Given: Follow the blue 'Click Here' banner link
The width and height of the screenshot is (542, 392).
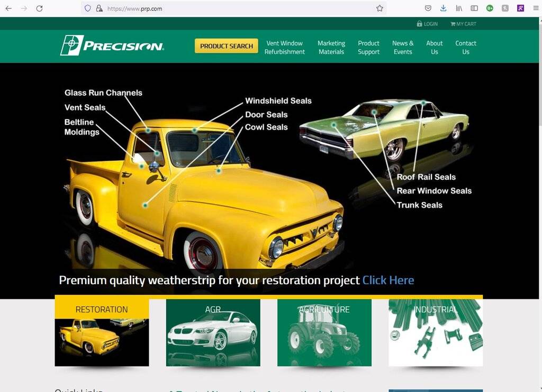Looking at the screenshot, I should (x=388, y=280).
